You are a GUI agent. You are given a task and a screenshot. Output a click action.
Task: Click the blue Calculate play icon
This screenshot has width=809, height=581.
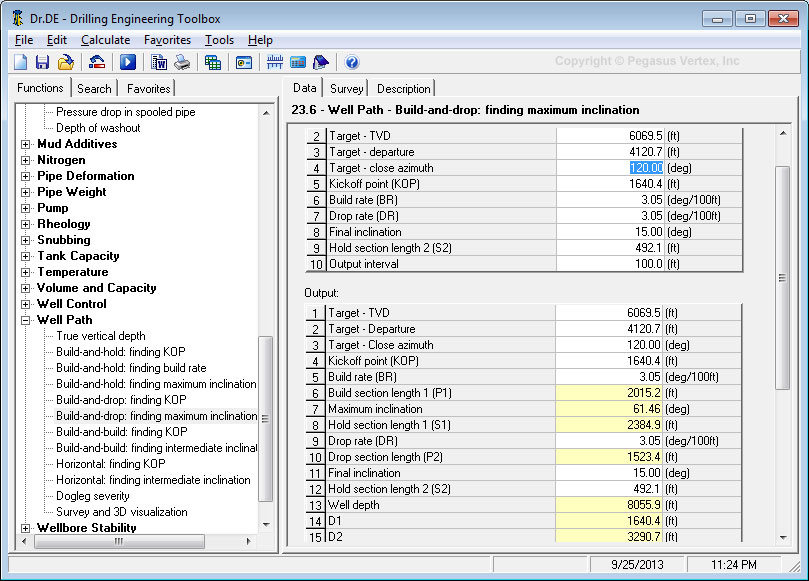[x=128, y=62]
